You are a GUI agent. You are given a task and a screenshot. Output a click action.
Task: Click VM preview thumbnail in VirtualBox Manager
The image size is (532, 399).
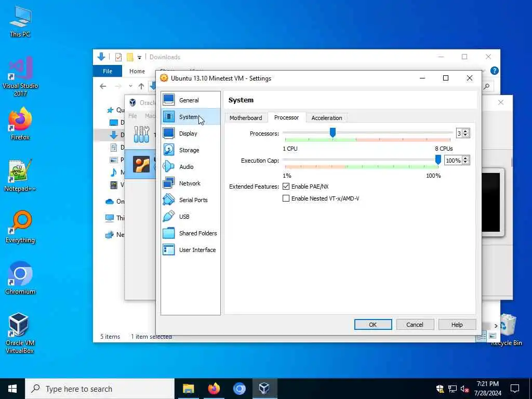pyautogui.click(x=490, y=202)
